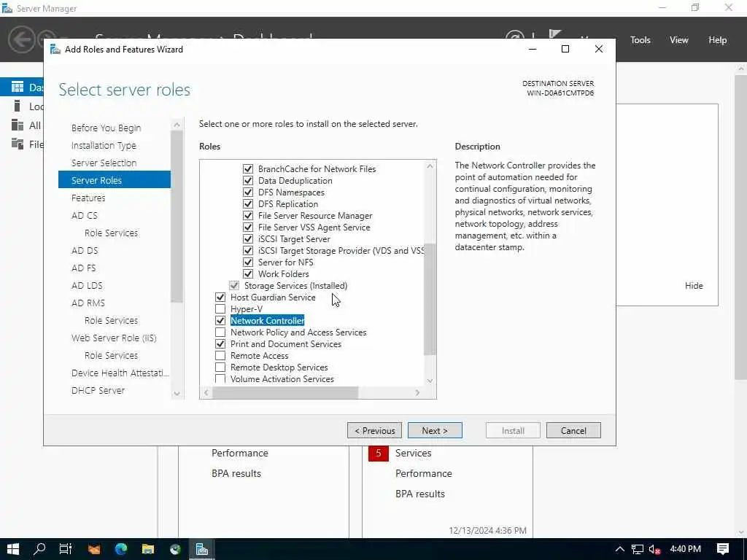Open Dashboard icon in Server Manager sidebar
Image resolution: width=747 pixels, height=560 pixels.
click(18, 87)
